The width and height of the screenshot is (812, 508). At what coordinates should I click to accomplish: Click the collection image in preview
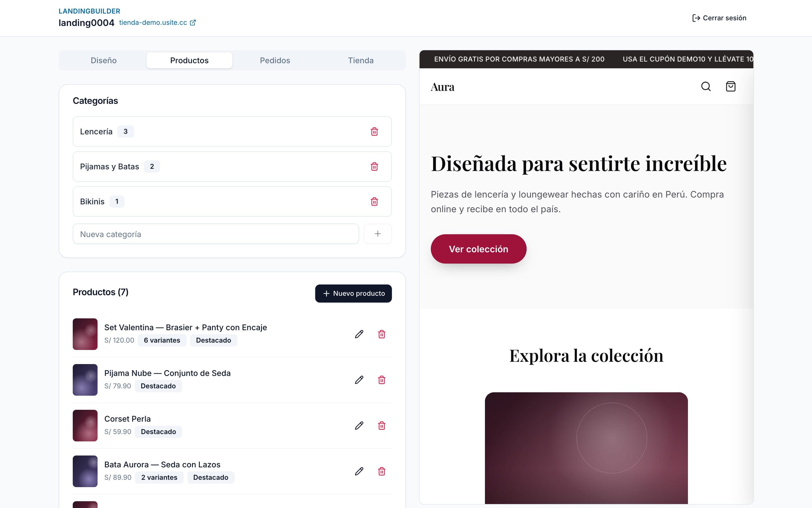586,448
